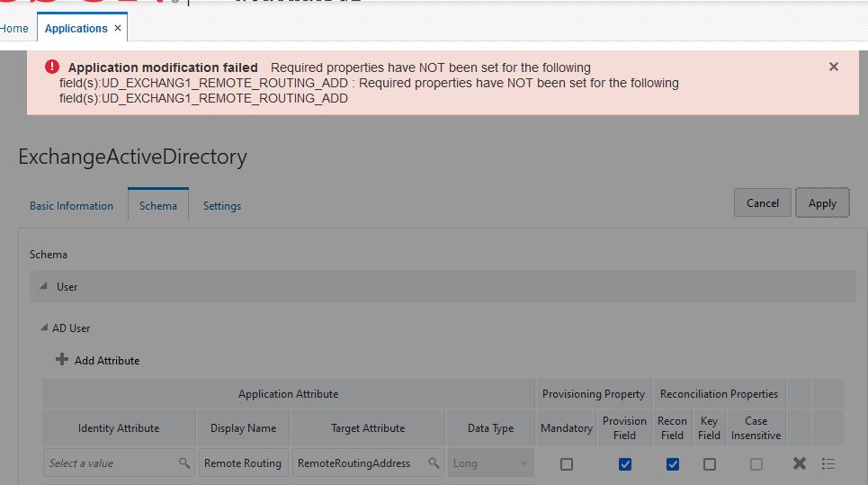The width and height of the screenshot is (868, 485).
Task: Click the Application Attribute header
Action: point(289,393)
